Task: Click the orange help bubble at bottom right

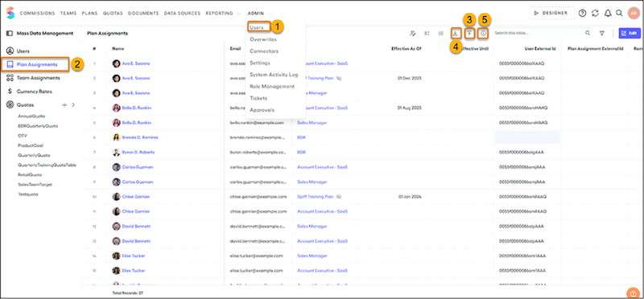Action: point(633,293)
